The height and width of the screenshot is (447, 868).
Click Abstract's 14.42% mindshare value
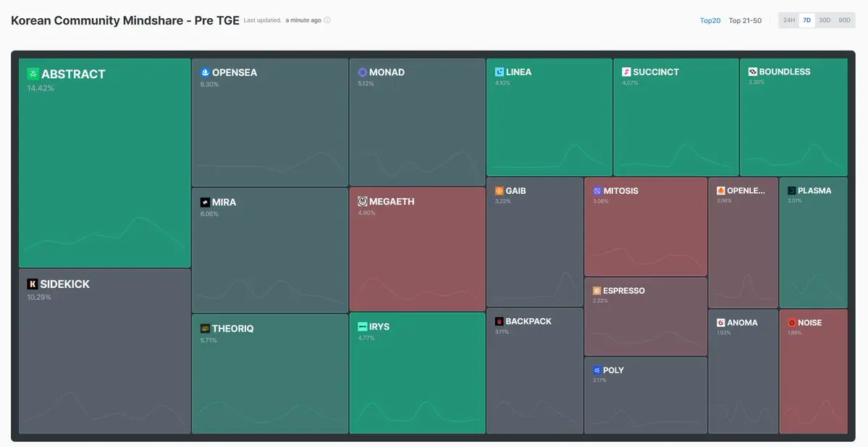(x=41, y=88)
